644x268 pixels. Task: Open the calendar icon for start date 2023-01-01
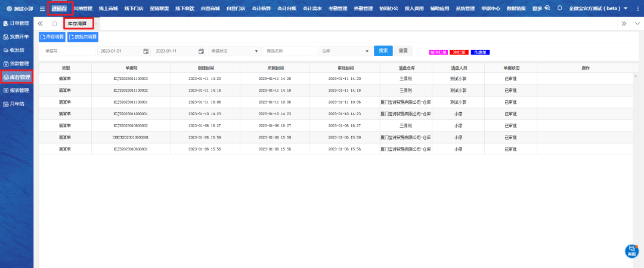[x=145, y=51]
